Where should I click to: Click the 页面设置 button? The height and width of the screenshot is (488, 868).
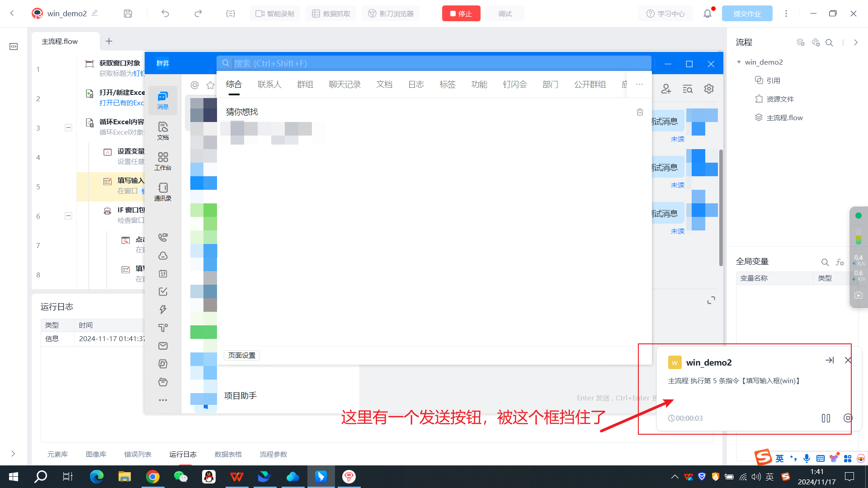coord(241,356)
